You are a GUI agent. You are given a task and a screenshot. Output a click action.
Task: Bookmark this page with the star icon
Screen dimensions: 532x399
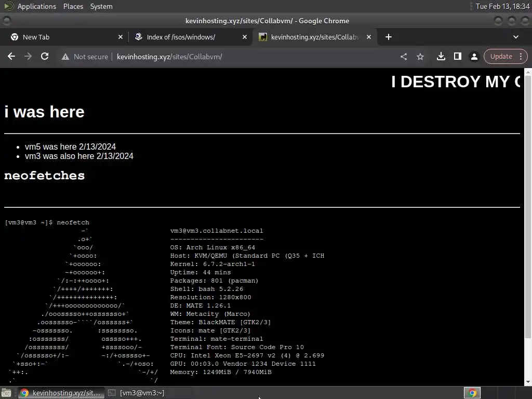coord(420,57)
